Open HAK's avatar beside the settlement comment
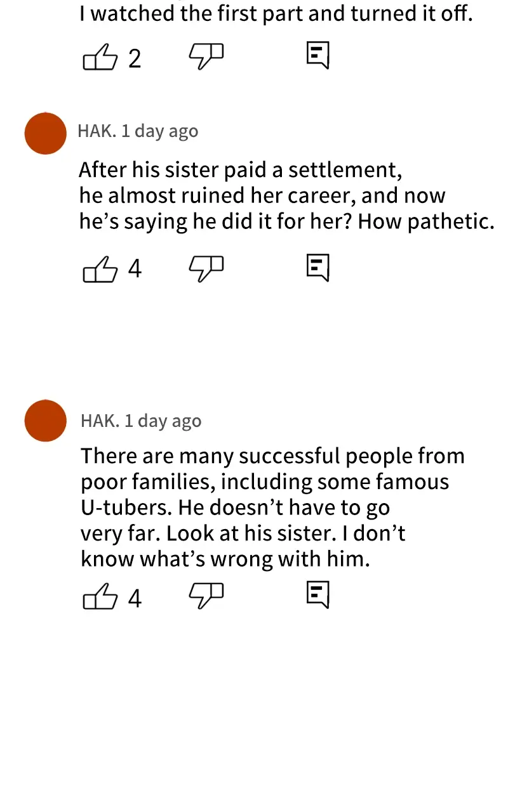This screenshot has width=508, height=812. click(x=46, y=133)
